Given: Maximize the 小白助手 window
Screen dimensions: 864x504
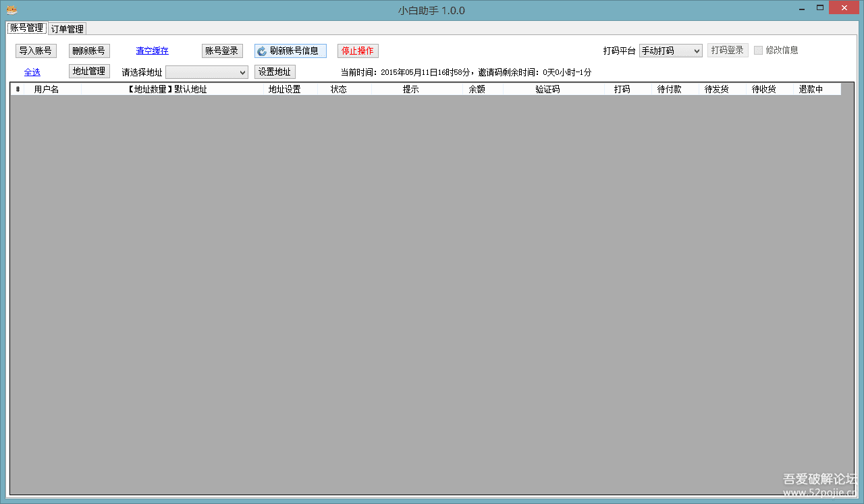Looking at the screenshot, I should (820, 8).
